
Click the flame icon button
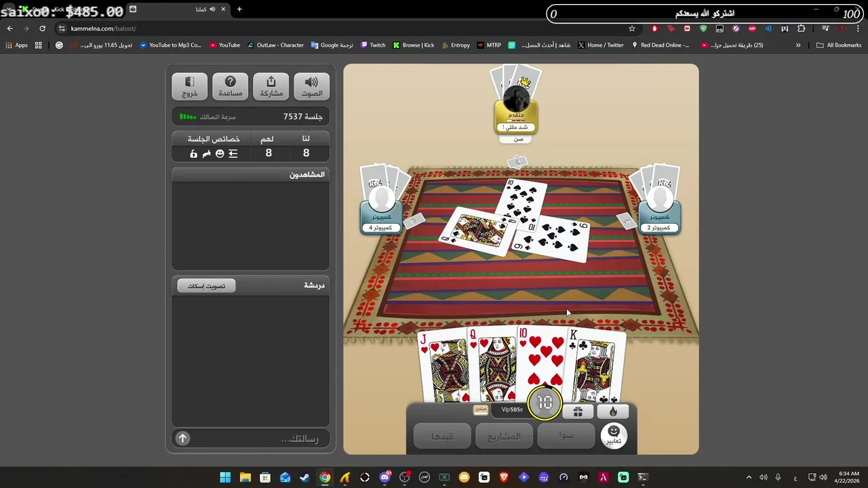[x=613, y=411]
